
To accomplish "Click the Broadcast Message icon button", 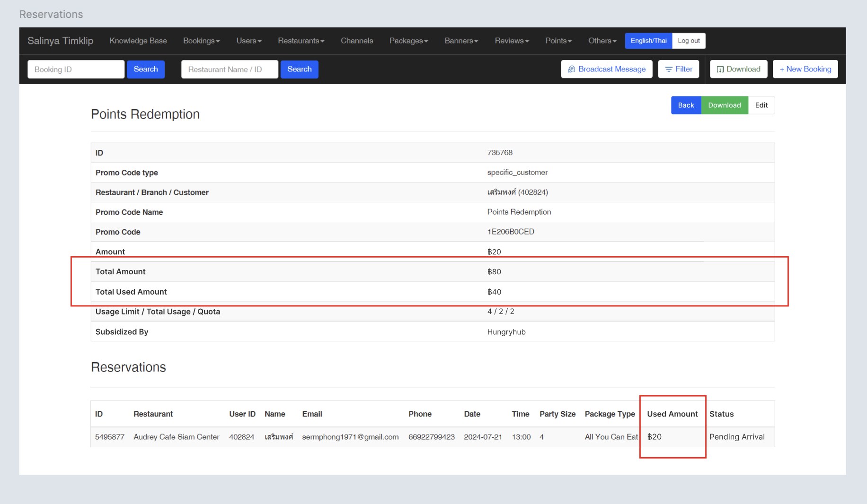I will [606, 69].
